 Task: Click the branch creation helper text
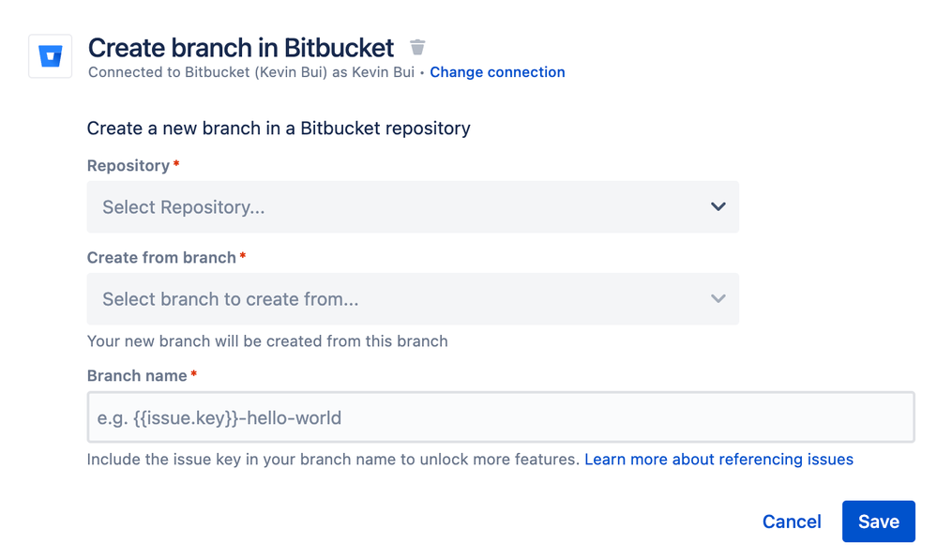266,341
